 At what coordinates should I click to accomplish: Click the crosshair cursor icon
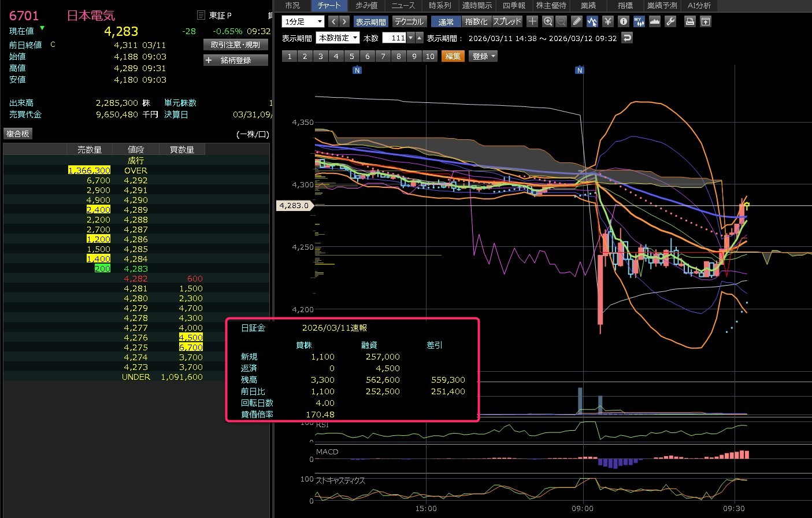point(532,21)
